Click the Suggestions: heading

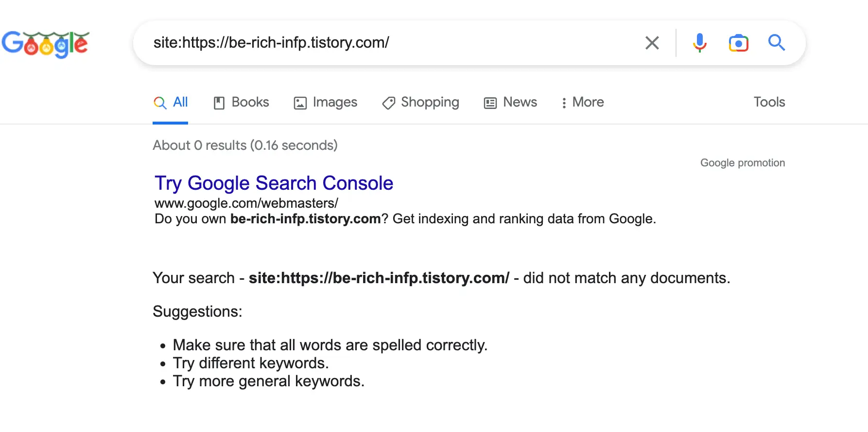[197, 311]
